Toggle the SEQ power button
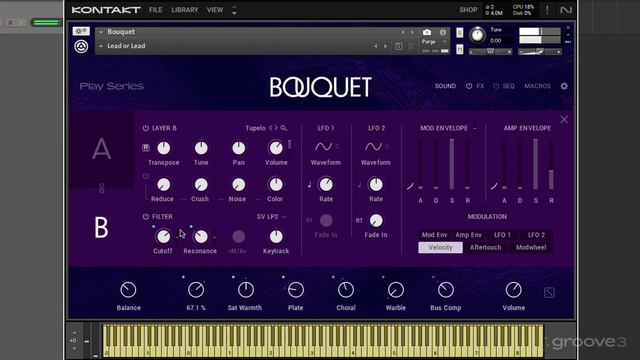 point(496,86)
